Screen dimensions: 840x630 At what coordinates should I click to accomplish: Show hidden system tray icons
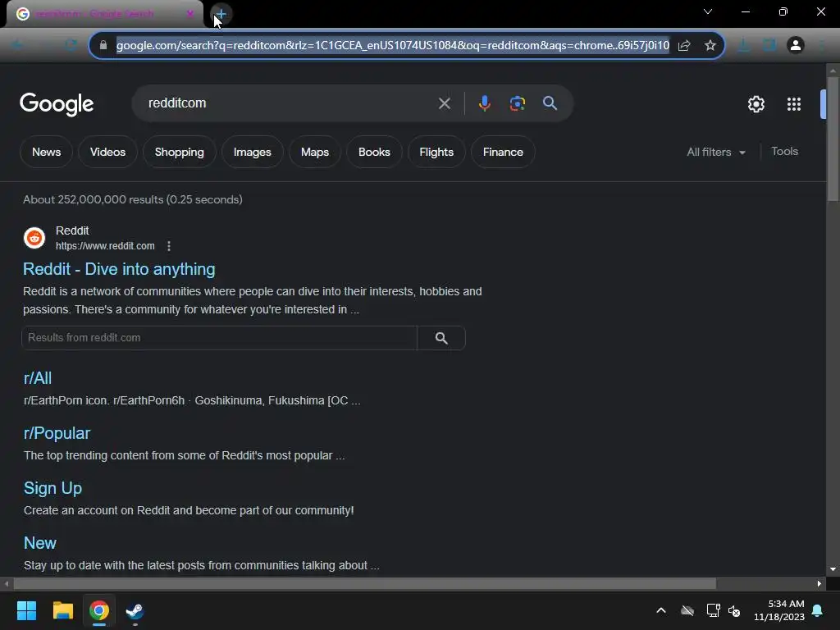tap(661, 610)
